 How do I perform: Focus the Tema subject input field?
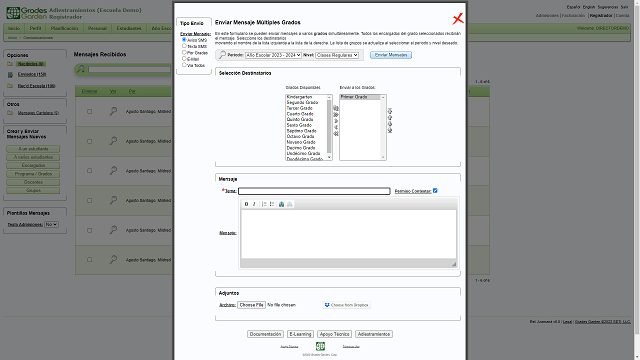[x=314, y=191]
